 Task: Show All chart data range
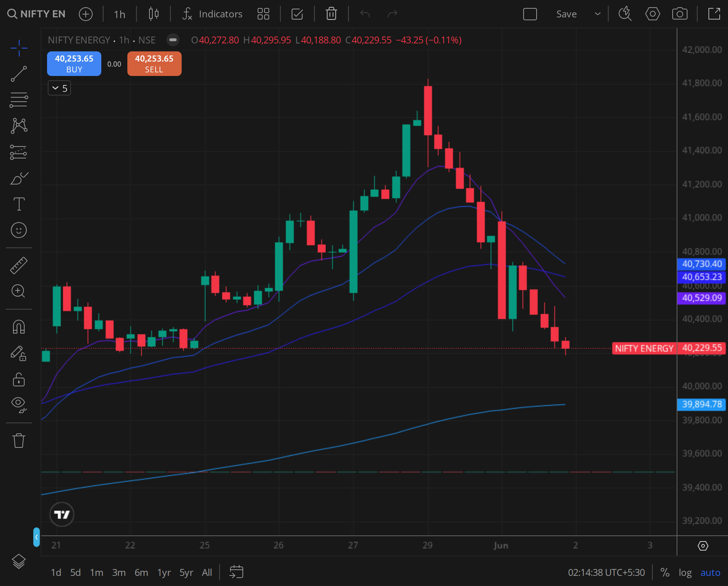click(x=207, y=572)
